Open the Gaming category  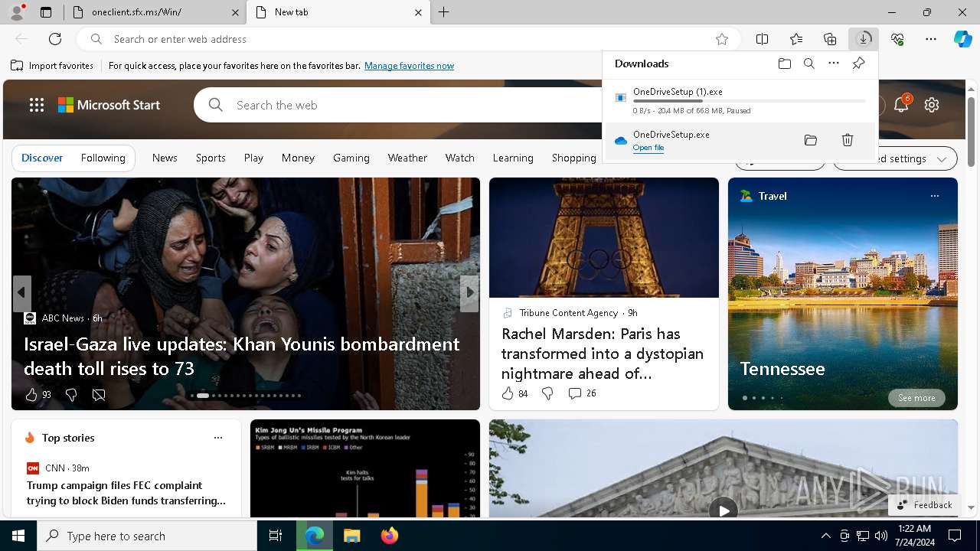point(351,158)
